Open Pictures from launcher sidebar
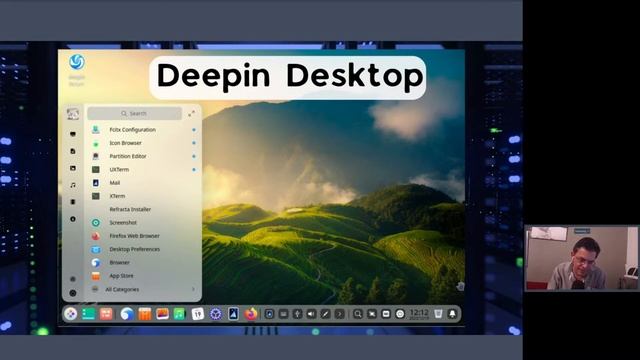 (x=73, y=168)
